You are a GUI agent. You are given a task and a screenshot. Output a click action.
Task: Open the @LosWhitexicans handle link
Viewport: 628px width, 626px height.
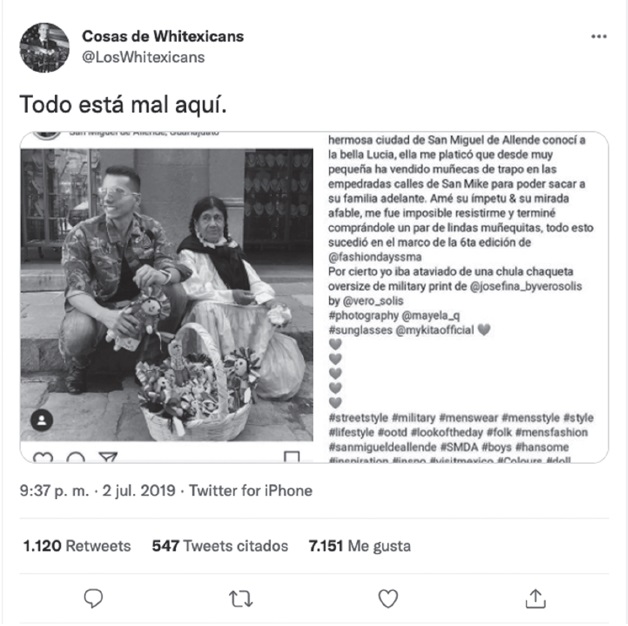point(143,57)
